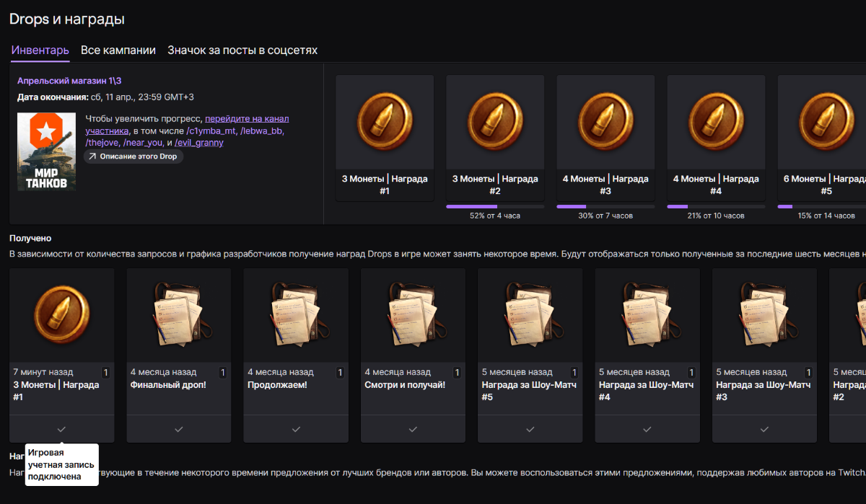Click the Смотри и получай! documents icon
Image resolution: width=866 pixels, height=504 pixels.
click(413, 314)
